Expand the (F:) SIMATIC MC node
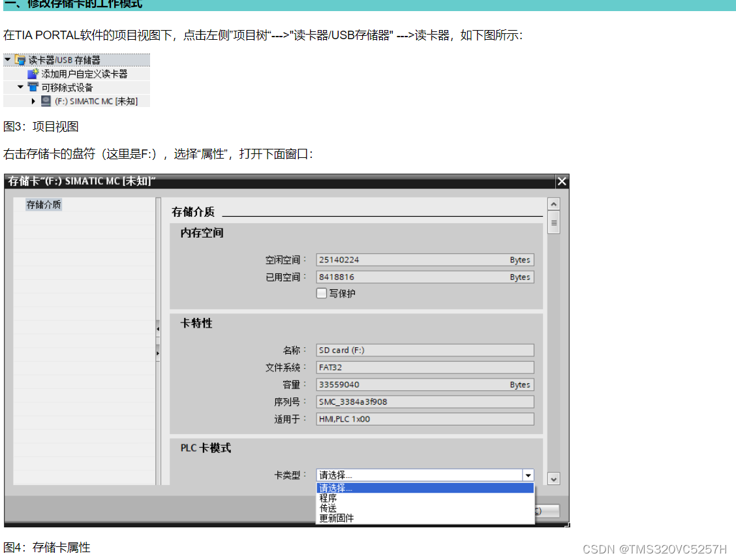 (x=33, y=101)
